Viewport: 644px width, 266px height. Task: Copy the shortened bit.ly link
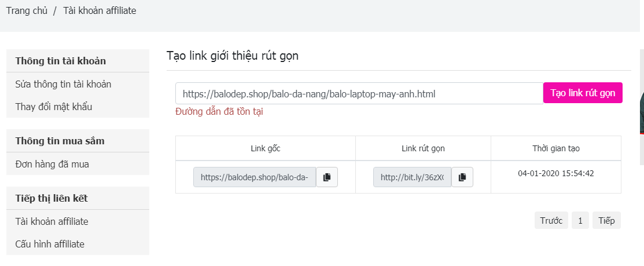pos(462,177)
